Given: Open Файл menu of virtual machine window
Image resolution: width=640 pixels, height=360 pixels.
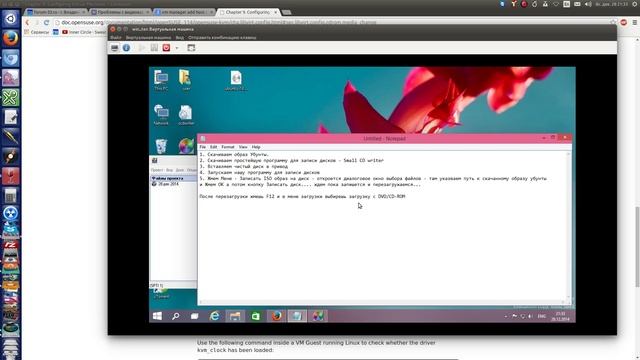Looking at the screenshot, I should point(116,38).
